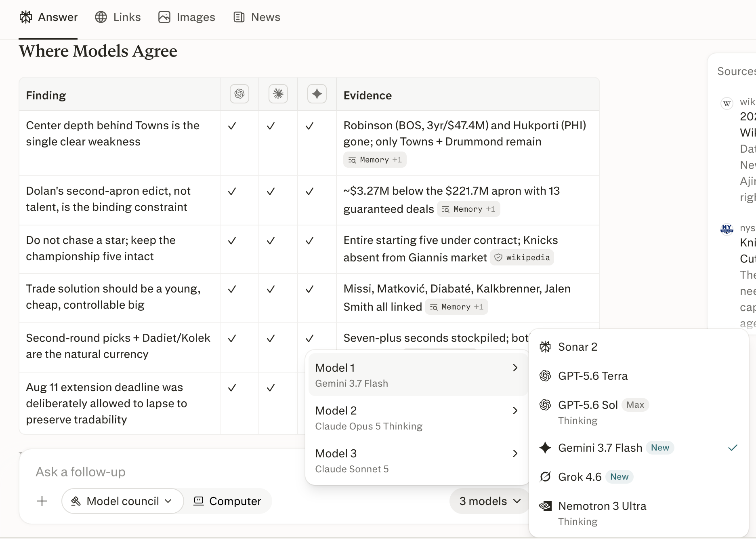756x539 pixels.
Task: Click the Model council gavel icon
Action: 76,501
